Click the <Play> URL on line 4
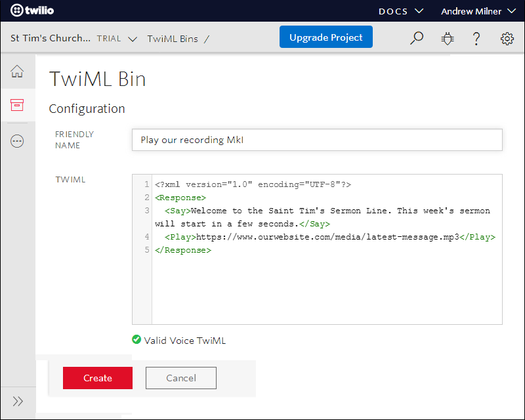This screenshot has width=525, height=420. 327,237
